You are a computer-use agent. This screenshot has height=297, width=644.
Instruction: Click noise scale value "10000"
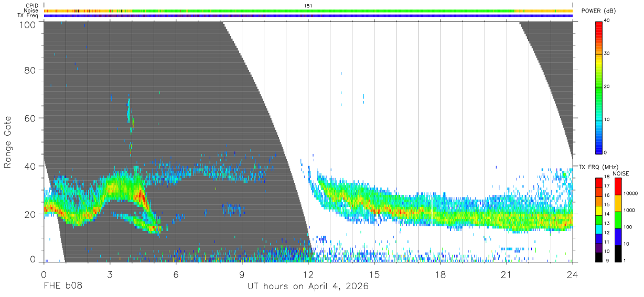click(631, 194)
